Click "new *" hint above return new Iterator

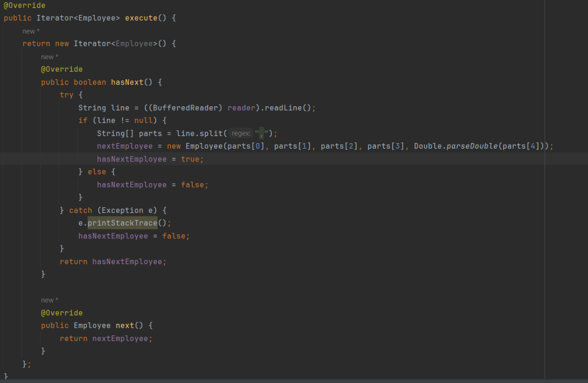point(31,31)
